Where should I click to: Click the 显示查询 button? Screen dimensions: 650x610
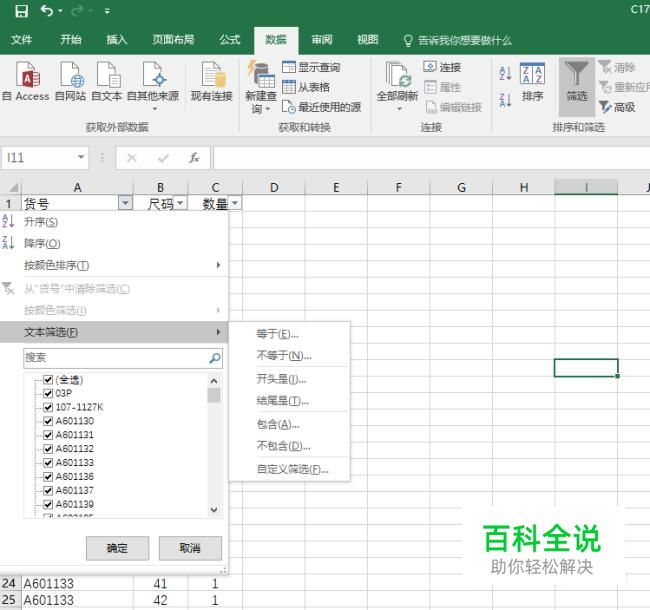(x=311, y=67)
